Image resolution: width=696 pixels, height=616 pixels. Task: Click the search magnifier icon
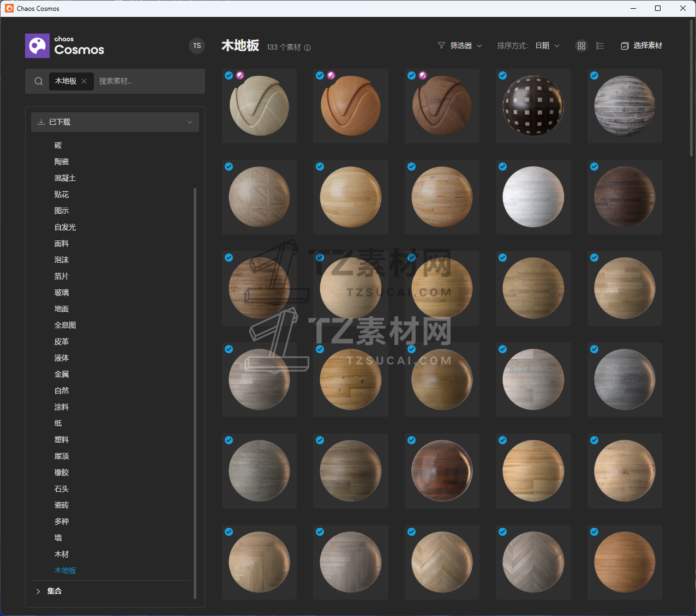point(39,81)
